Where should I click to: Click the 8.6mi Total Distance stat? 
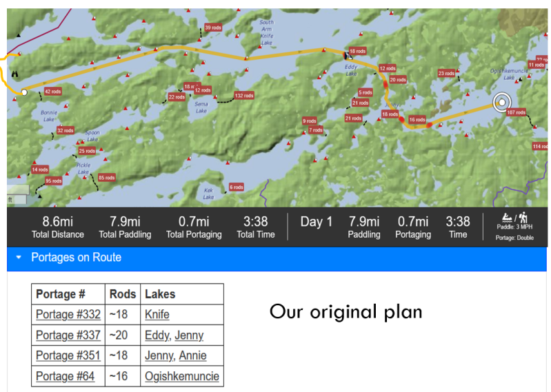click(58, 227)
